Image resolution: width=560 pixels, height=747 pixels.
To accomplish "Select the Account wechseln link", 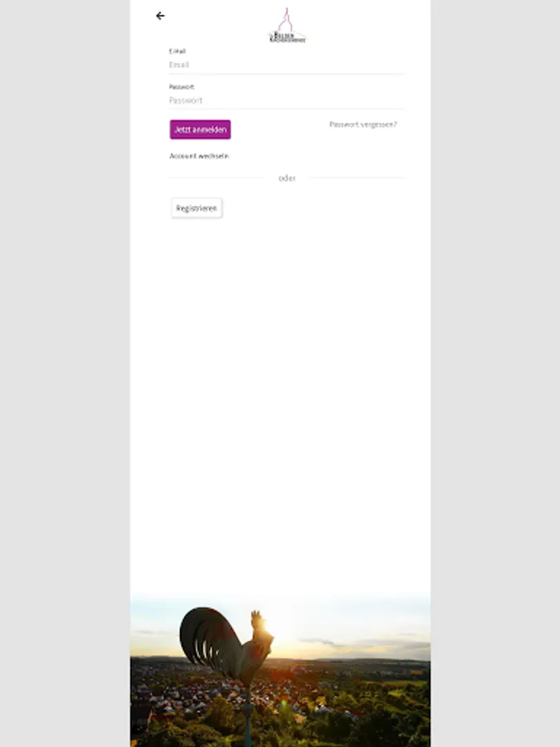I will (x=199, y=156).
